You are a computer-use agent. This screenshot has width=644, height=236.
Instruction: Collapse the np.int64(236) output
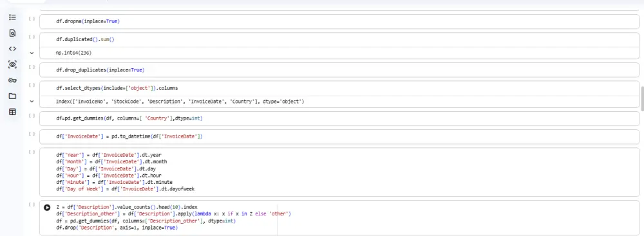(32, 53)
